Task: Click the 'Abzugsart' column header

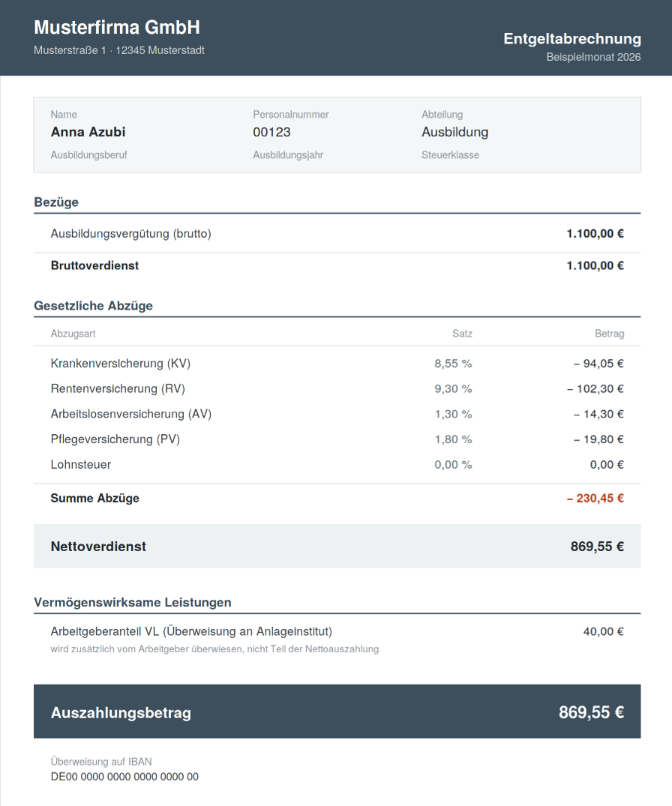Action: click(x=73, y=334)
